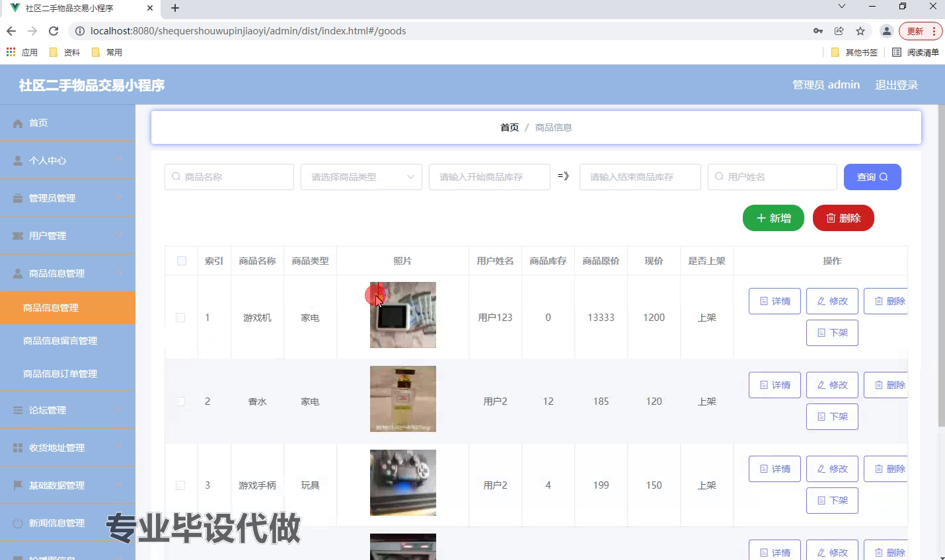Viewport: 945px width, 560px height.
Task: Click the 用户姓名 search field
Action: 773,177
